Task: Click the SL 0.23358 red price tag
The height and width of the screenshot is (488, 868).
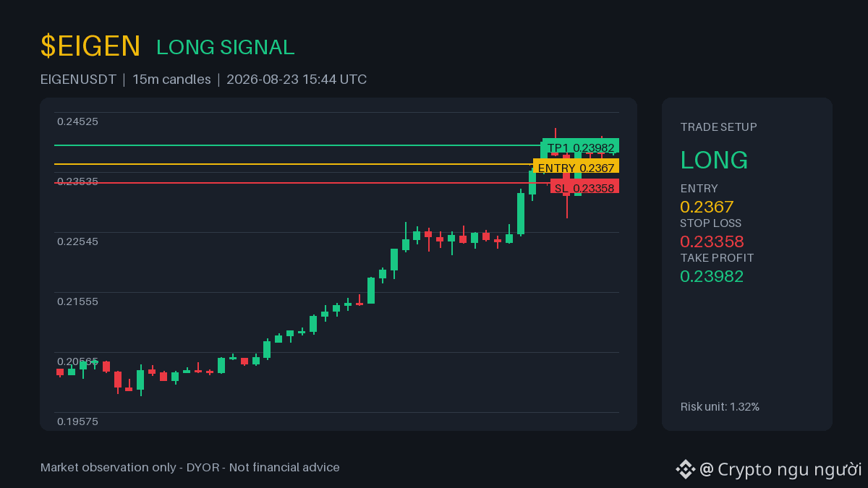Action: pos(584,188)
